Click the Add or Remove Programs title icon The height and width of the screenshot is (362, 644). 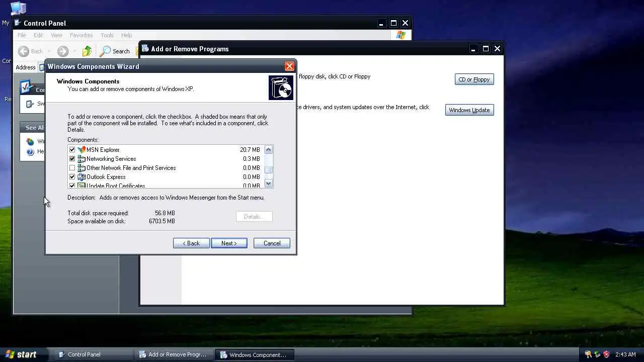(145, 48)
